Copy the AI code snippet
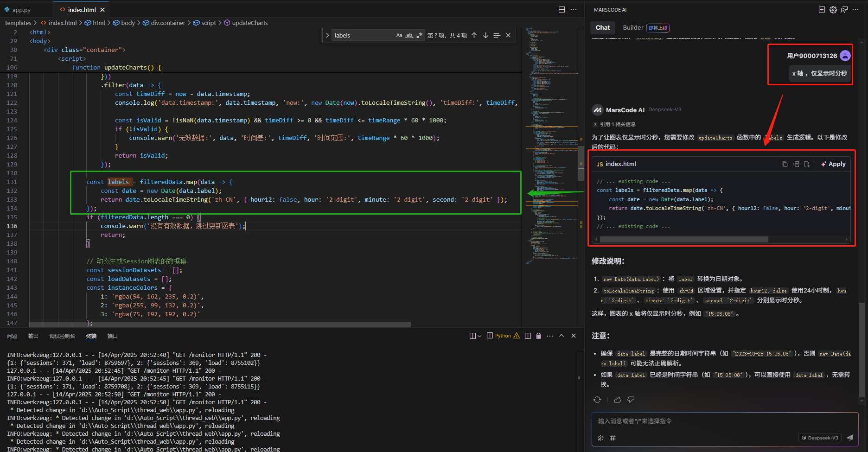Screen dimensions: 868x452 [785, 164]
